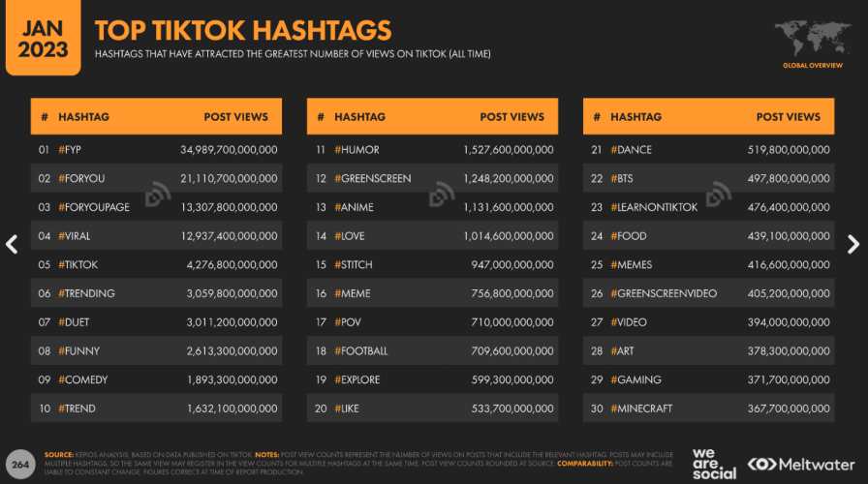Image resolution: width=868 pixels, height=484 pixels.
Task: Click the JAN 2023 date badge
Action: click(x=44, y=38)
